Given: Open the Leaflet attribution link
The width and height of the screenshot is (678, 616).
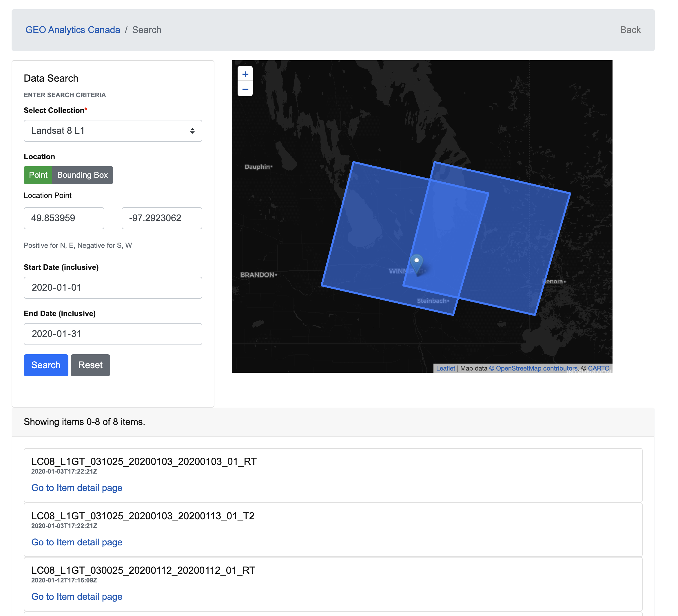Looking at the screenshot, I should coord(445,368).
